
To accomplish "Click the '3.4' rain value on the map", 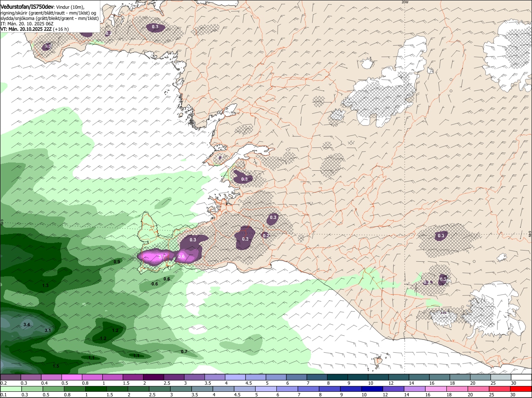I will point(27,324).
